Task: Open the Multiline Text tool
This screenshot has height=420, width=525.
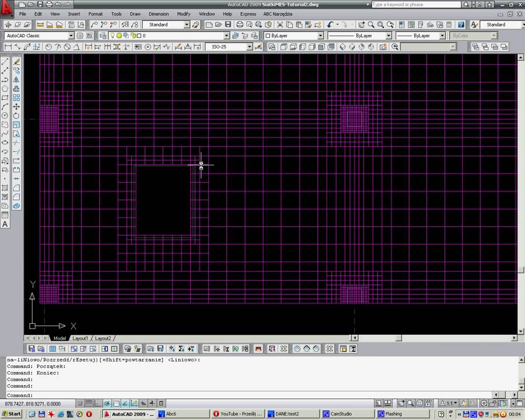Action: (5, 225)
